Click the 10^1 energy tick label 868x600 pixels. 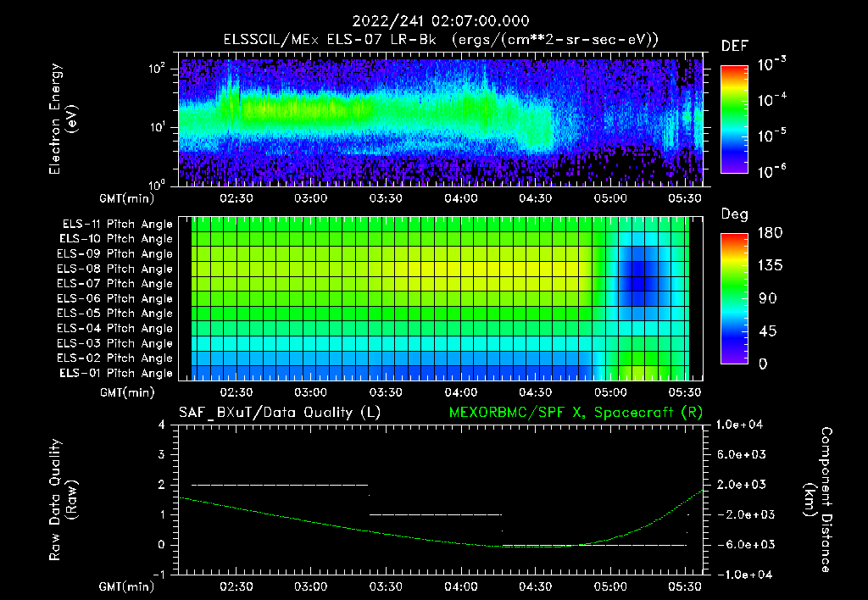(157, 127)
